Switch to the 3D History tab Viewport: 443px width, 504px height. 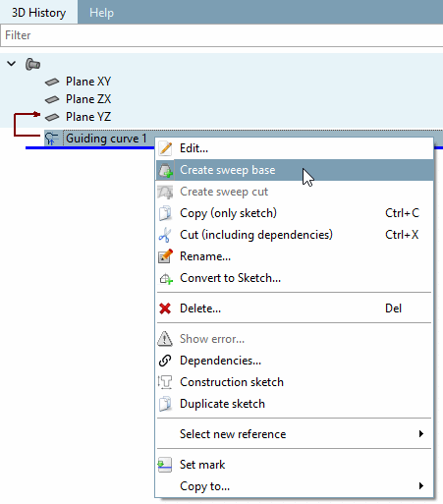click(38, 13)
